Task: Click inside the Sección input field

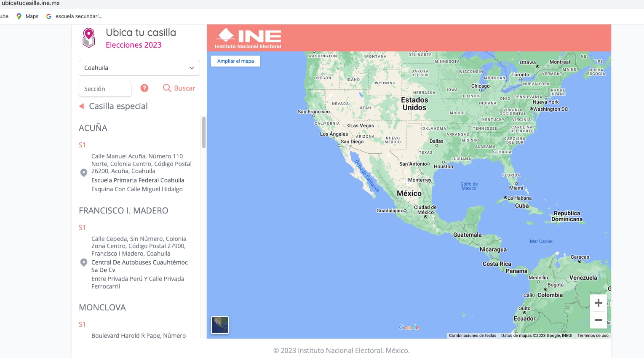Action: tap(105, 89)
